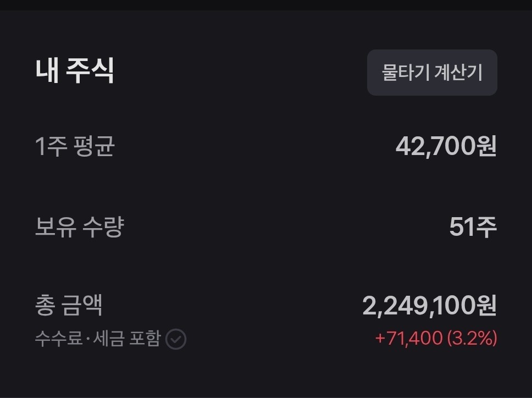Tap the 수수료·세금 포함 caption text
Screen dimensions: 532x398
97,339
